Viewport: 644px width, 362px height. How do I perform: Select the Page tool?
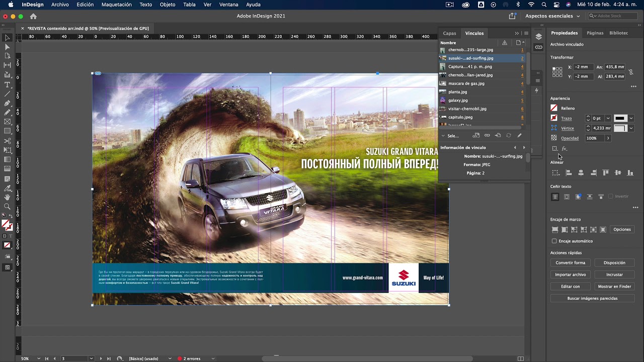pyautogui.click(x=8, y=56)
